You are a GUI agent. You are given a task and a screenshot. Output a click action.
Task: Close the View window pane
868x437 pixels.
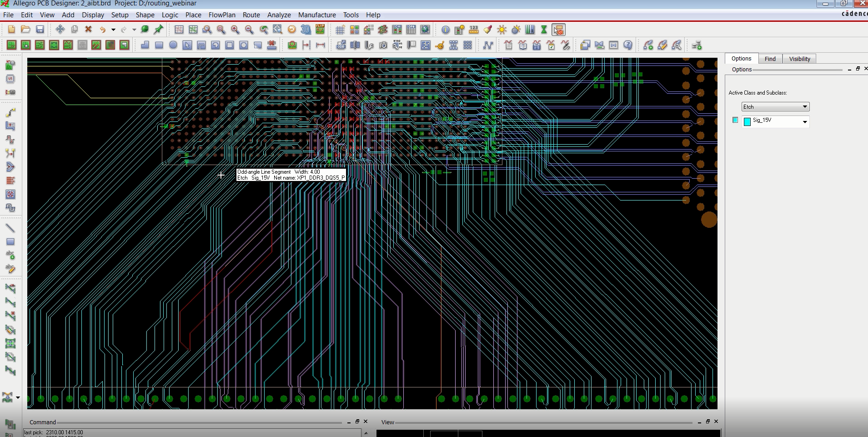[716, 422]
